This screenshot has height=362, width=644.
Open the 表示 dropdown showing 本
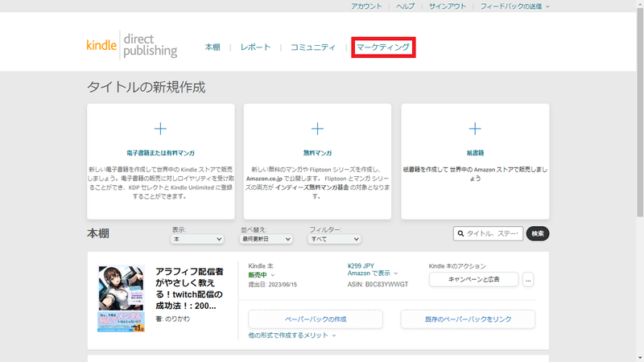[x=197, y=239]
